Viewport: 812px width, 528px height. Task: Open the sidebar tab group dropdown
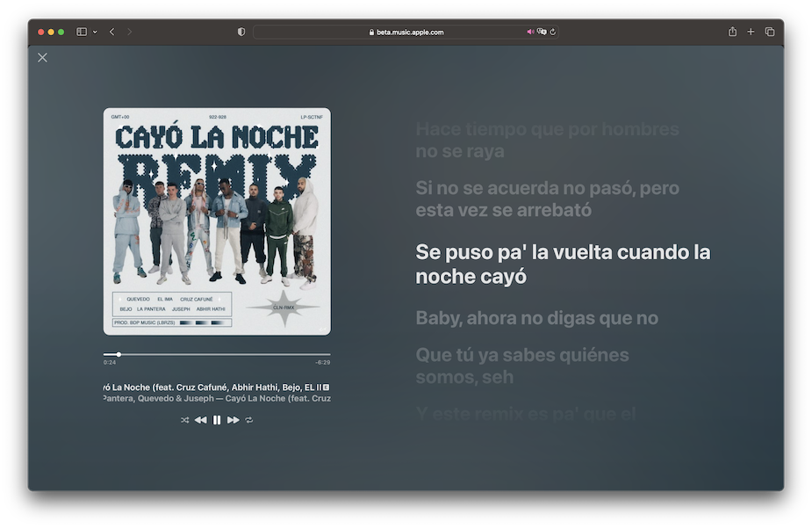[95, 32]
